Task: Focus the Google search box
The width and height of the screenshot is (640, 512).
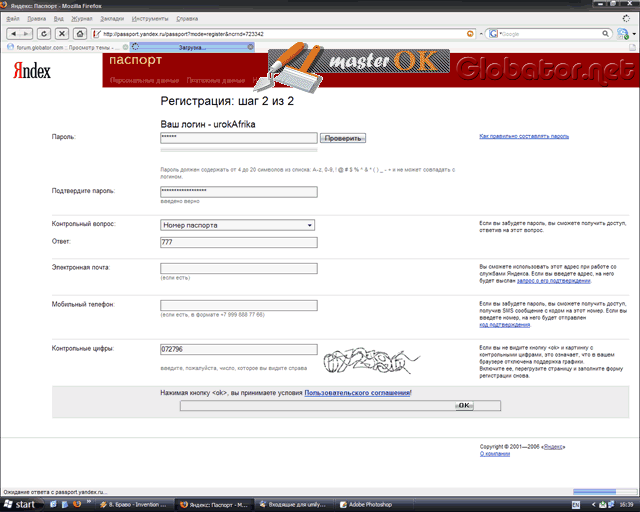Action: coord(550,34)
